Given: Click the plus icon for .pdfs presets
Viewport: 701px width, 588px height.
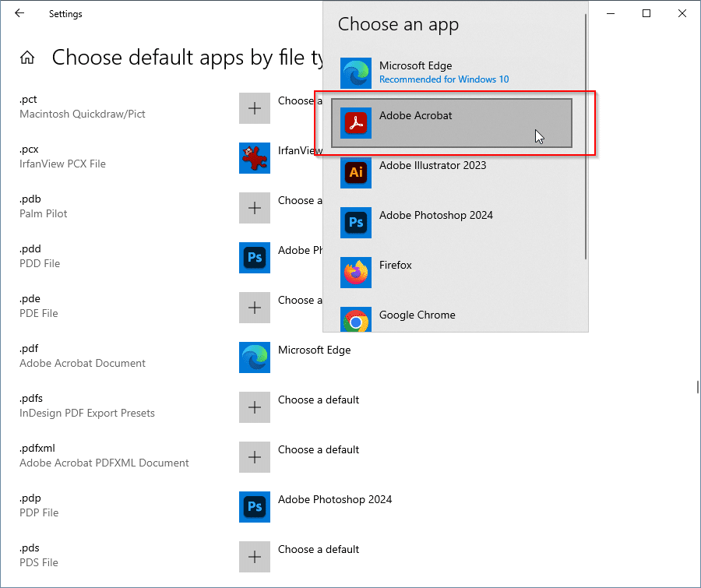Looking at the screenshot, I should tap(255, 407).
